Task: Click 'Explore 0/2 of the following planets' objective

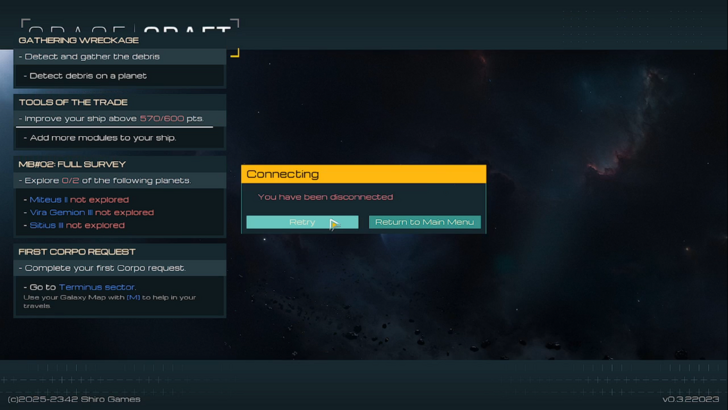Action: [120, 181]
